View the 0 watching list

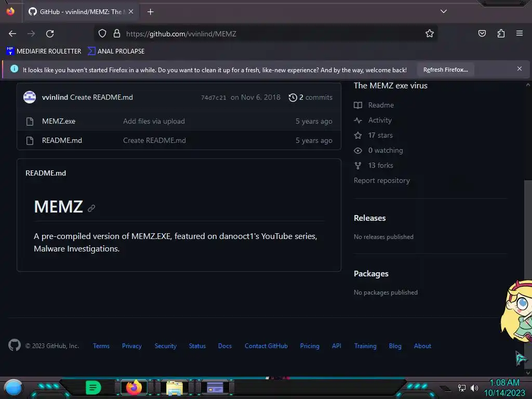pyautogui.click(x=378, y=150)
